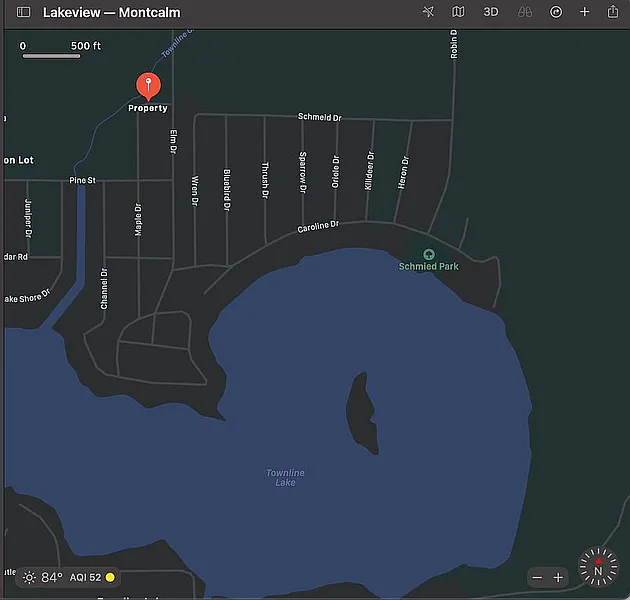Open the 84° weather widget

click(44, 577)
